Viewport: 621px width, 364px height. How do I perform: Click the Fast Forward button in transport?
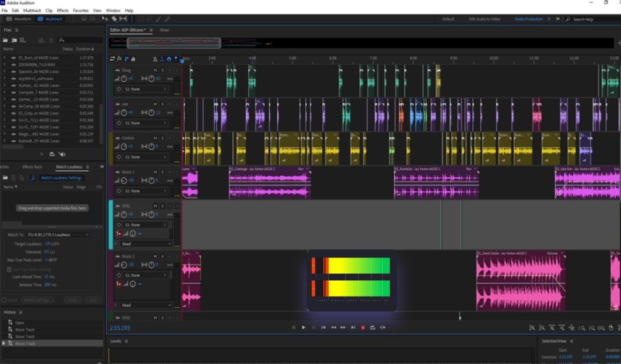pos(343,328)
